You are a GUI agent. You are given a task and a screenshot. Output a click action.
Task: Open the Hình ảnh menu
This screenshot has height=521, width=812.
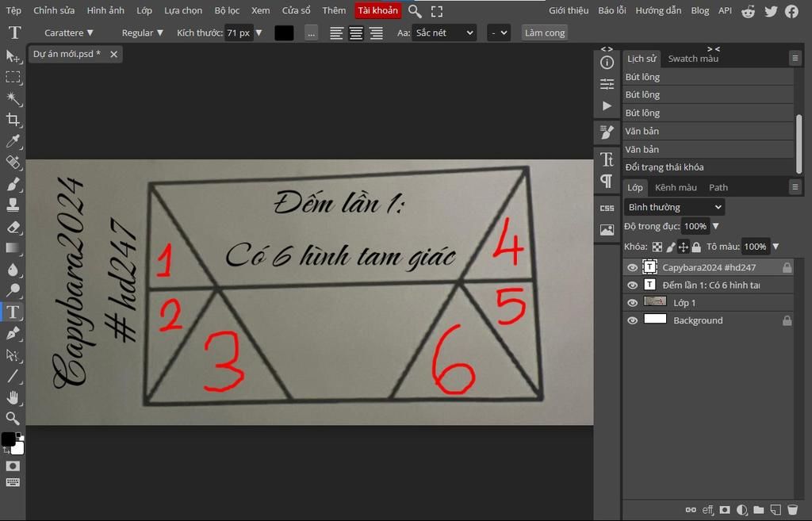[105, 10]
